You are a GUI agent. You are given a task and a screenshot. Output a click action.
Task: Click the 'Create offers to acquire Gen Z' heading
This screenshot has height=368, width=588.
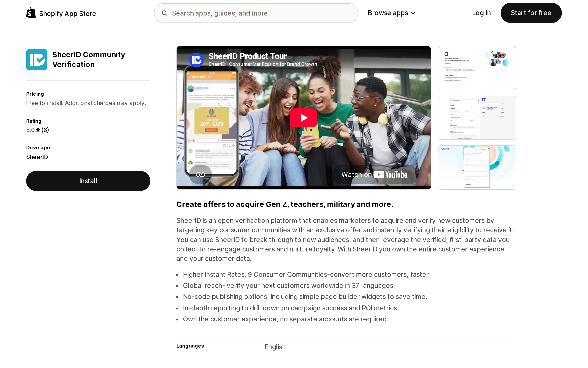(285, 204)
